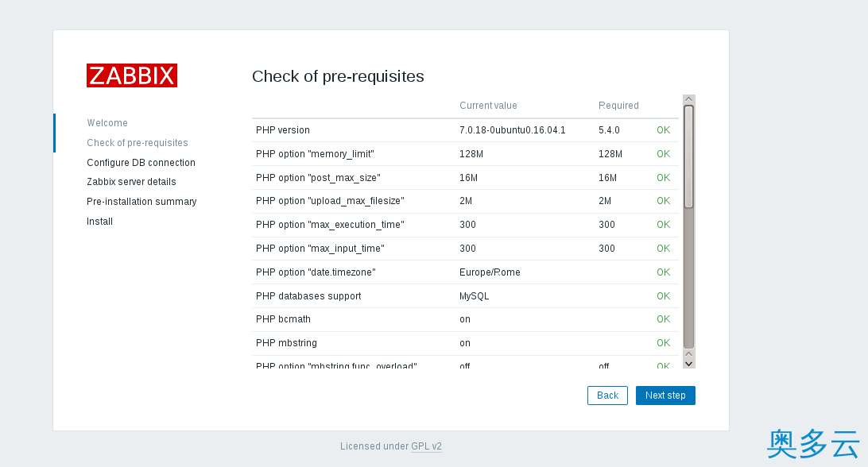Click the Required column header
Image resolution: width=868 pixels, height=467 pixels.
[618, 106]
